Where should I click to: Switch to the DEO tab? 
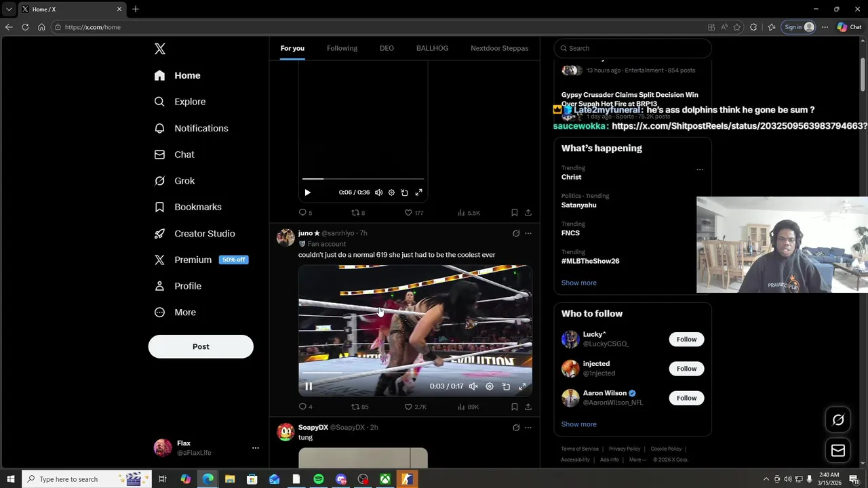[x=387, y=48]
